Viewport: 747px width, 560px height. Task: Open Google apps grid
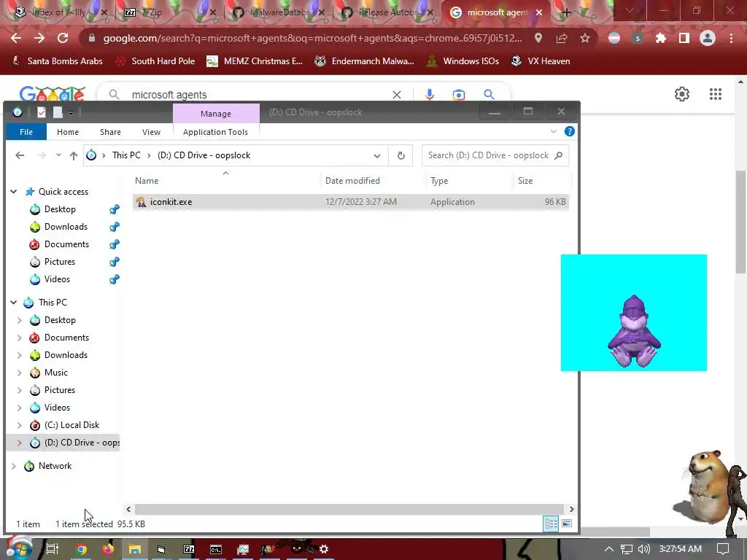click(x=716, y=94)
